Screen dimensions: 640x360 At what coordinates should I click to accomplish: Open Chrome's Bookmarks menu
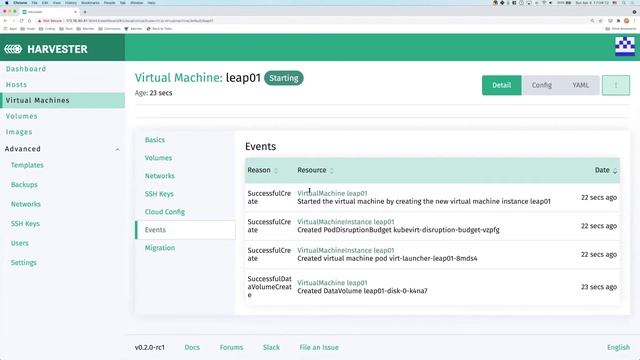click(x=90, y=2)
